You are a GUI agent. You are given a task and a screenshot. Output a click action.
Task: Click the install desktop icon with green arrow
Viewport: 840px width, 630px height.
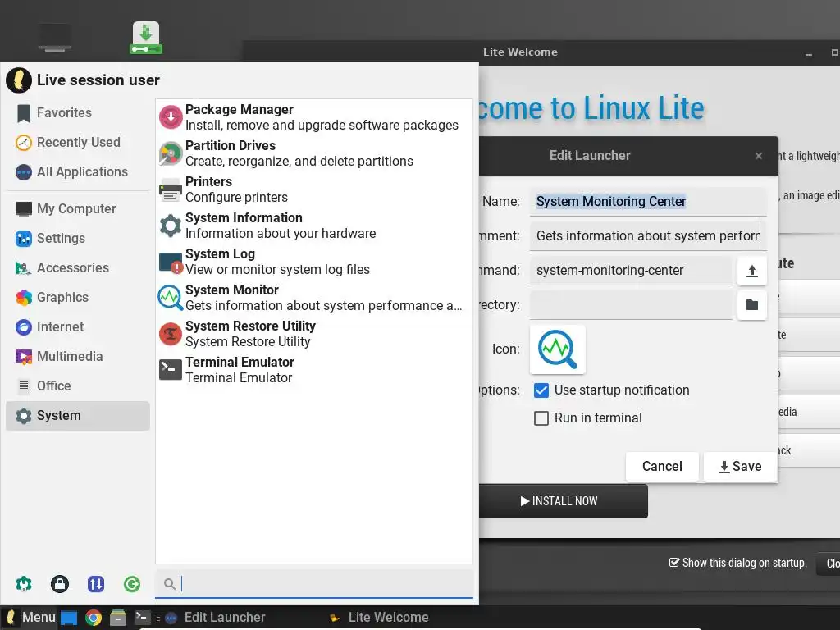146,38
